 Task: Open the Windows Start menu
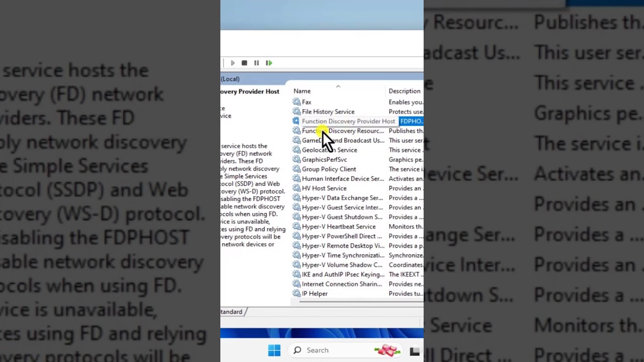[x=274, y=350]
